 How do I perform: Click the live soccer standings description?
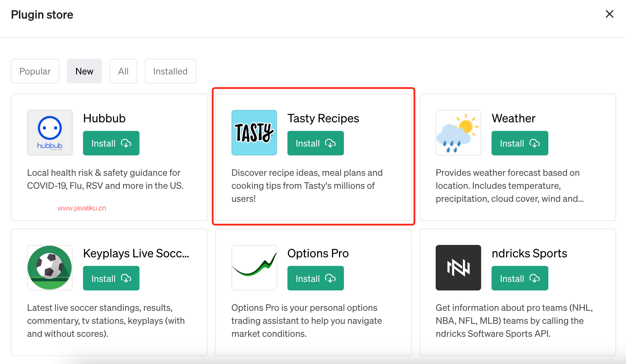(106, 321)
